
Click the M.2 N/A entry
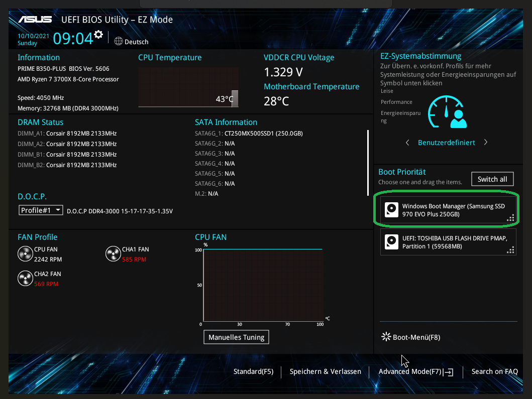click(206, 194)
